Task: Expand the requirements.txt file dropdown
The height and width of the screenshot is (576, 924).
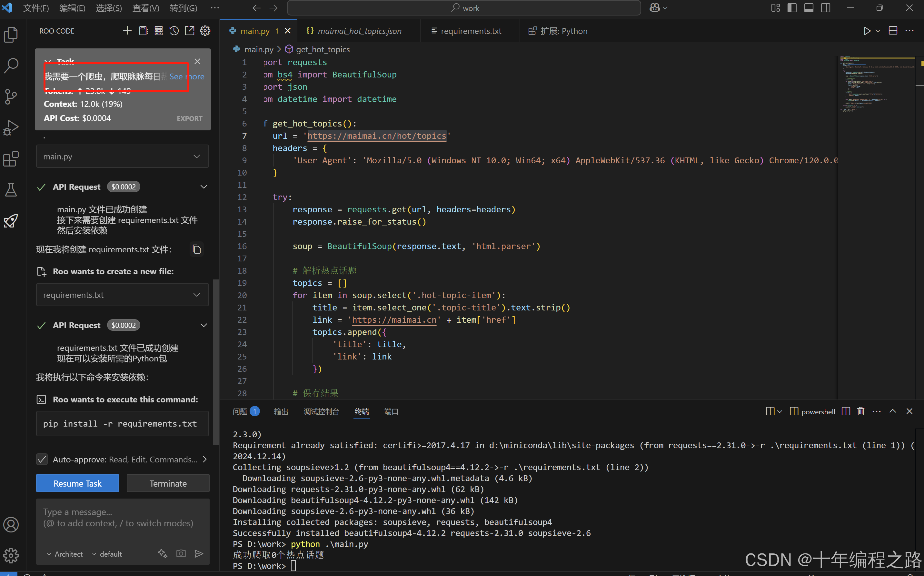Action: tap(196, 295)
